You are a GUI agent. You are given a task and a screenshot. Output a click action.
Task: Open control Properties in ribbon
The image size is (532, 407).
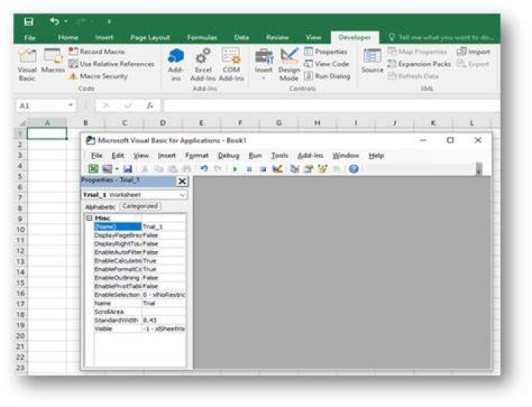click(326, 52)
